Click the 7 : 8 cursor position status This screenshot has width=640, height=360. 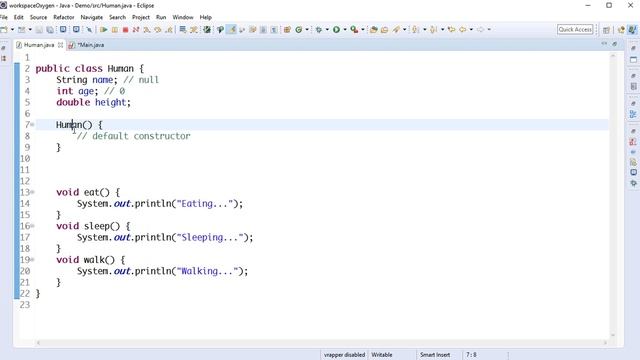[471, 355]
